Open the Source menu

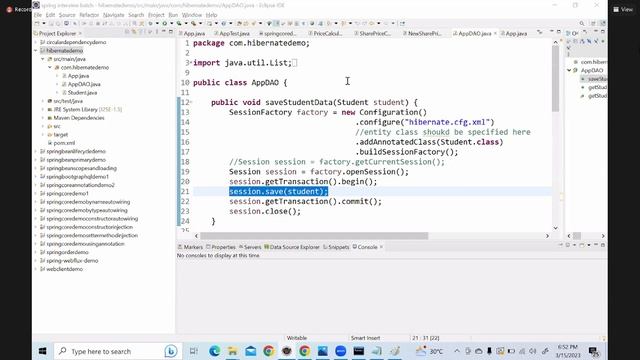[x=67, y=15]
